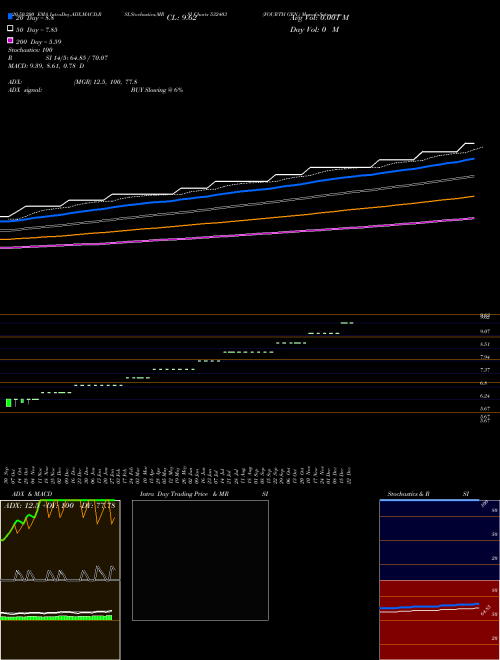Screen dimensions: 500x660
Task: Click the 'ADX: 12.5' readout in ADX panel
Action: pyautogui.click(x=22, y=505)
